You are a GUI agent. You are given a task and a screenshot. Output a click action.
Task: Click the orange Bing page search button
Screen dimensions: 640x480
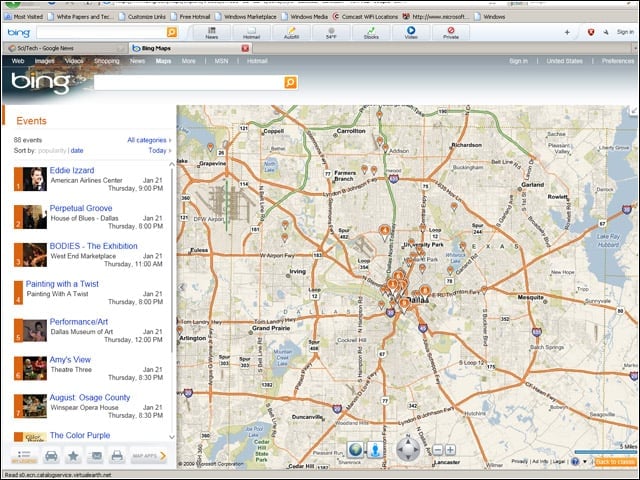coord(290,82)
